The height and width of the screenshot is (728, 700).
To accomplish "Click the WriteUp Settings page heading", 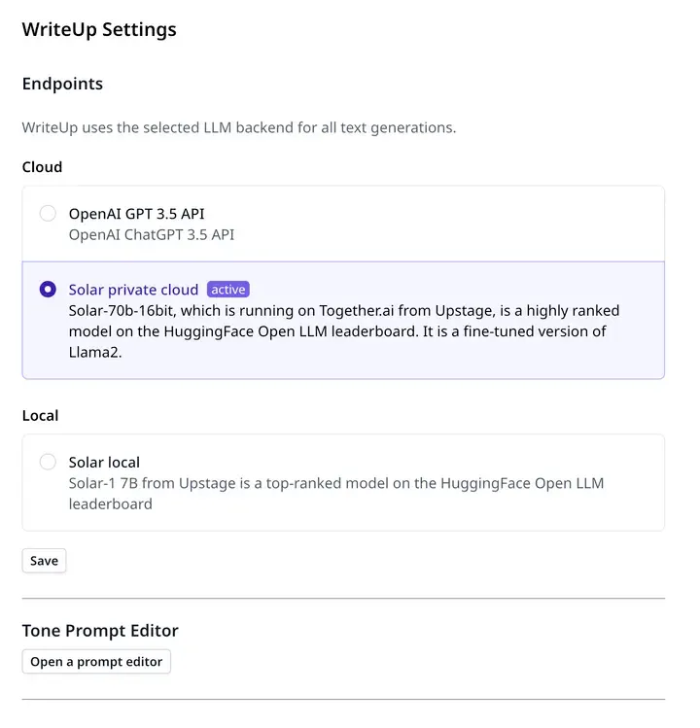I will (99, 30).
